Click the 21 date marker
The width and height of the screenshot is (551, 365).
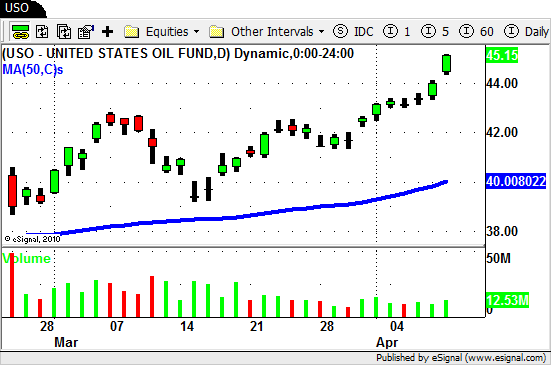257,326
